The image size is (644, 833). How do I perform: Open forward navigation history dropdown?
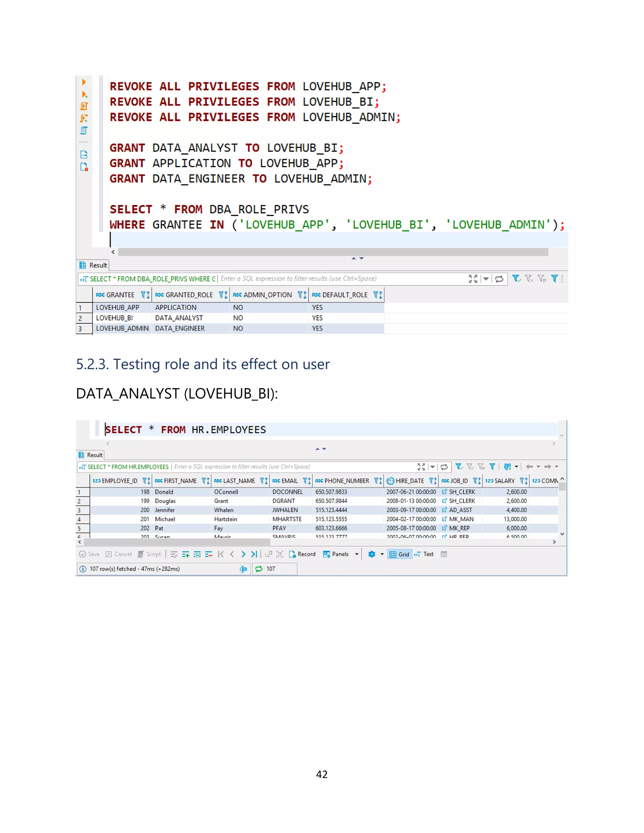[x=557, y=466]
